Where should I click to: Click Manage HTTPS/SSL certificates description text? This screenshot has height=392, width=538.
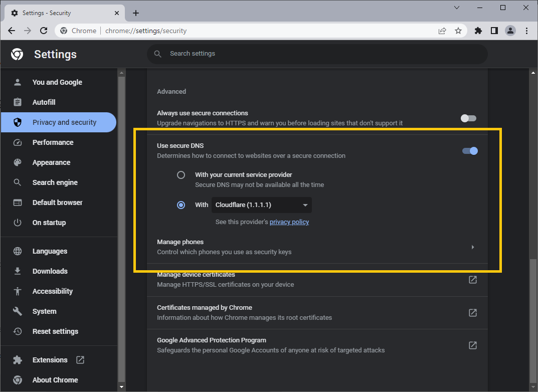[x=226, y=285]
